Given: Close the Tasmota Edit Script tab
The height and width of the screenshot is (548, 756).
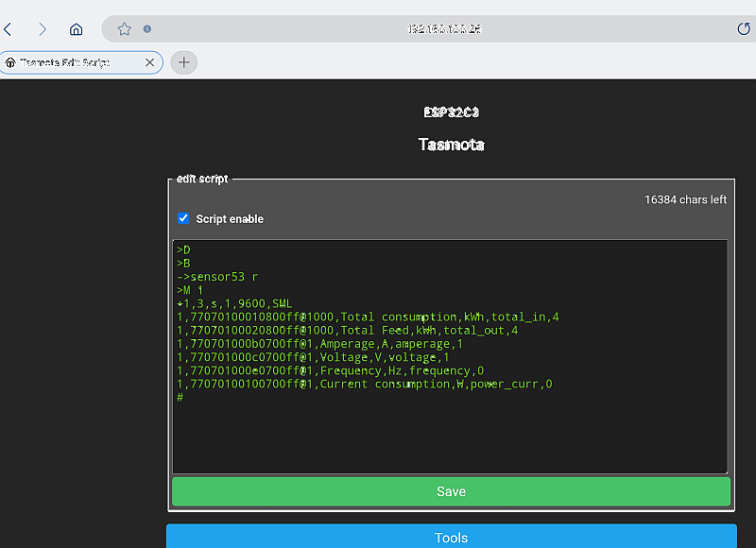Looking at the screenshot, I should coord(149,62).
